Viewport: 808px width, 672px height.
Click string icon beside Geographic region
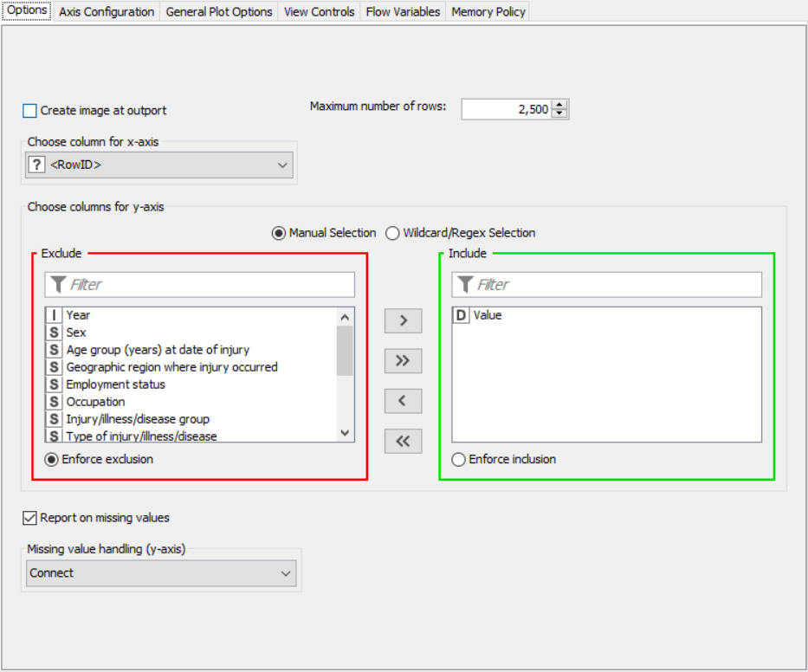pos(54,367)
